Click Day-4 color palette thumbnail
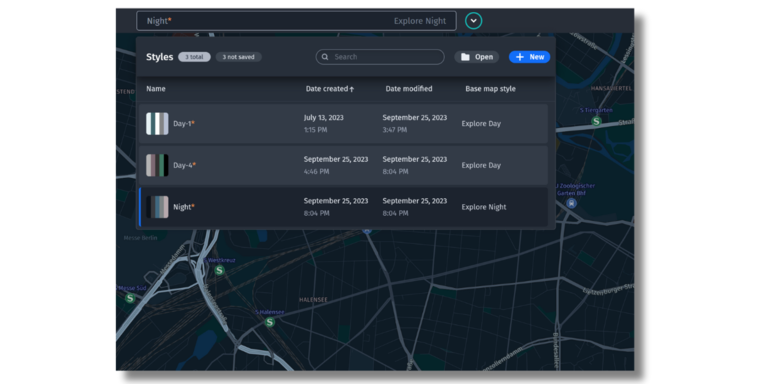This screenshot has width=768, height=384. point(157,166)
